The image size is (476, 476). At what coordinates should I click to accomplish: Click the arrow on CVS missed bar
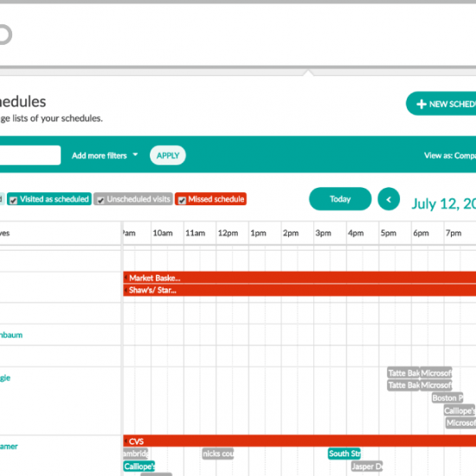[x=125, y=441]
